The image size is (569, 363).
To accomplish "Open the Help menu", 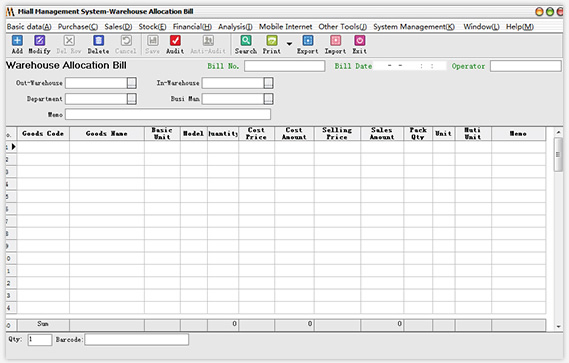I will 520,27.
